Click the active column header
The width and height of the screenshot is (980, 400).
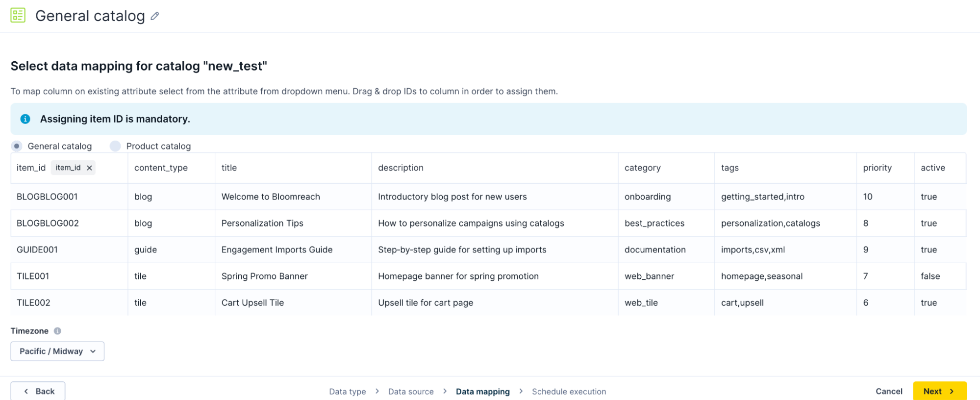(x=932, y=168)
